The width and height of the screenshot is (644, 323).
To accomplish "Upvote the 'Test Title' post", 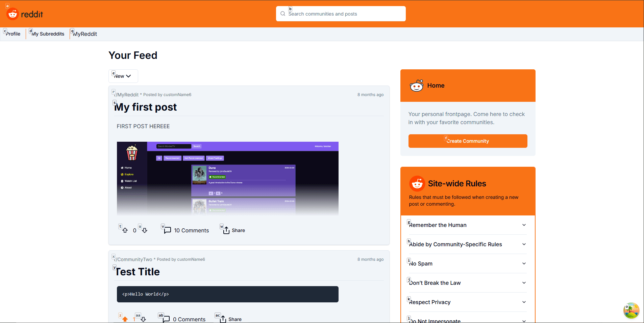I will [x=125, y=319].
